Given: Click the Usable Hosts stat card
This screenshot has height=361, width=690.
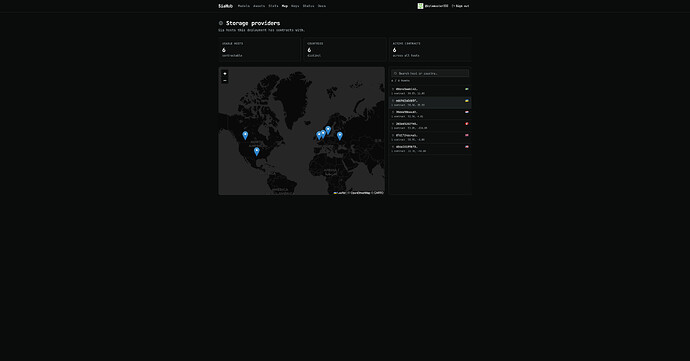Looking at the screenshot, I should click(x=260, y=49).
